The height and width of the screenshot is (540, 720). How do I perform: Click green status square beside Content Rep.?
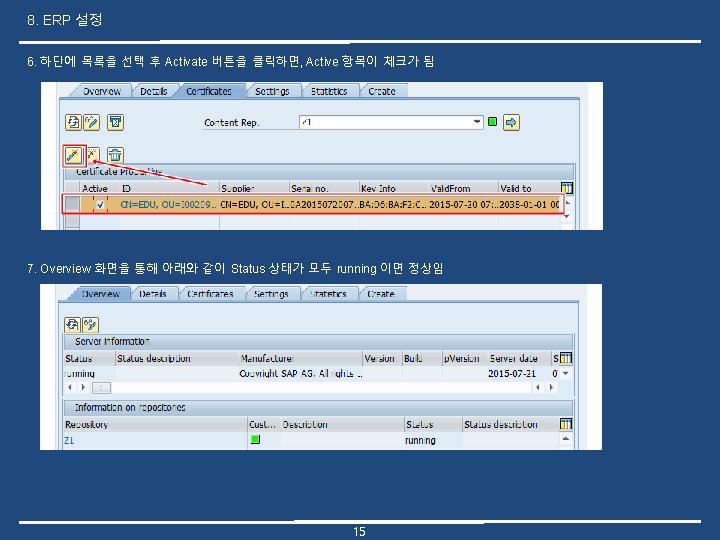(492, 122)
